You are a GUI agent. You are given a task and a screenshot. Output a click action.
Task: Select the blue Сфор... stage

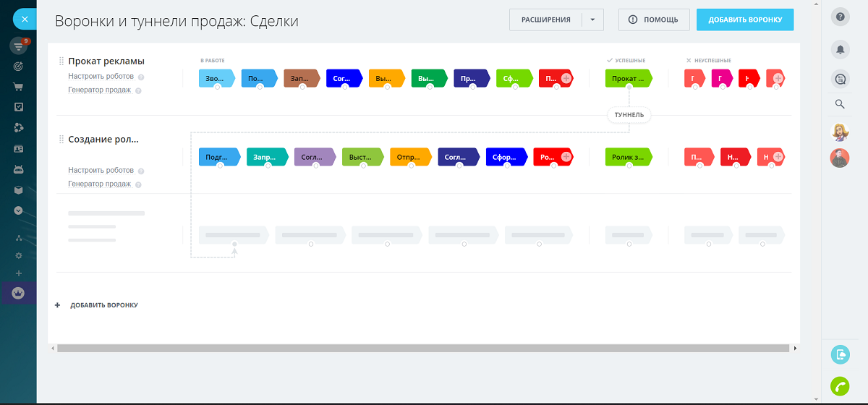pos(506,156)
